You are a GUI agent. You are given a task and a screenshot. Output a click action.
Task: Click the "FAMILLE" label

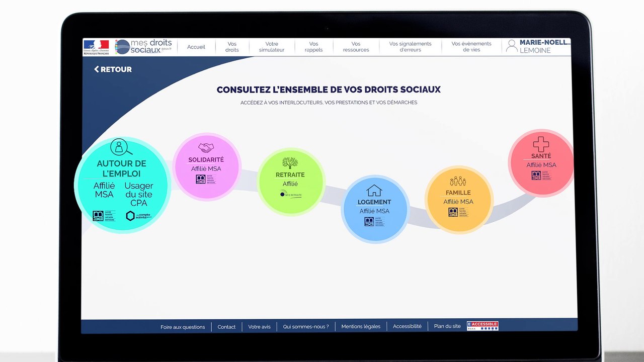(458, 193)
